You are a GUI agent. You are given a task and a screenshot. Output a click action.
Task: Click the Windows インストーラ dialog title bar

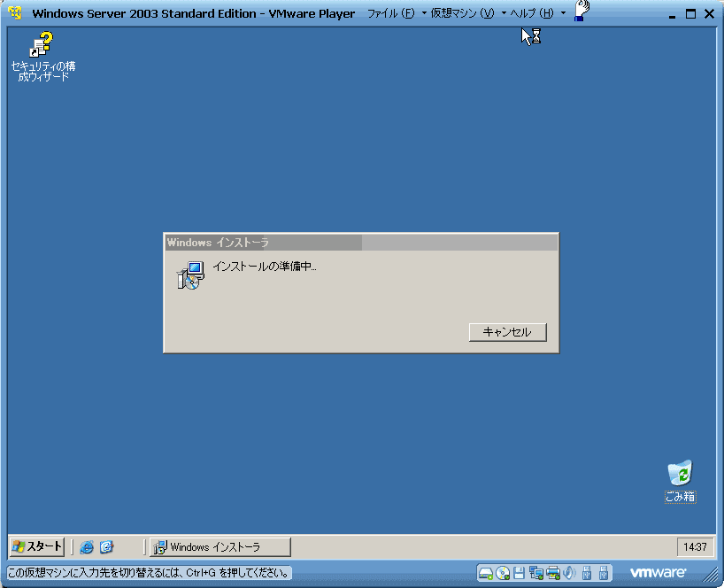pos(361,242)
